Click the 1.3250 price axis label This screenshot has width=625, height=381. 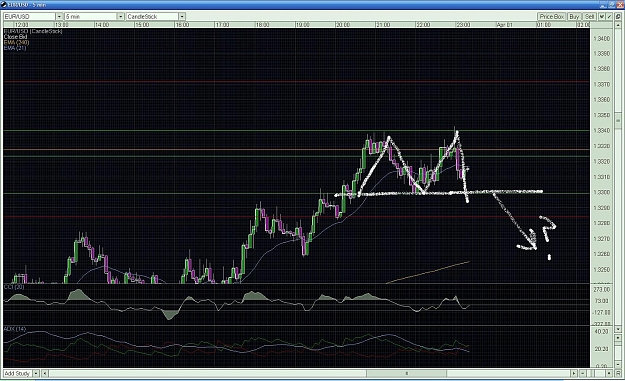[601, 269]
